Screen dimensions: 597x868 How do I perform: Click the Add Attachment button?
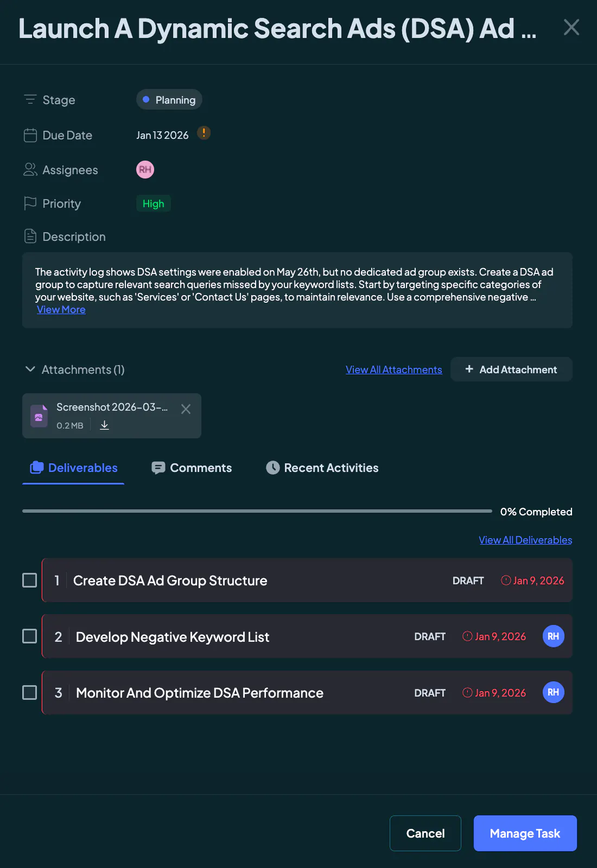511,369
